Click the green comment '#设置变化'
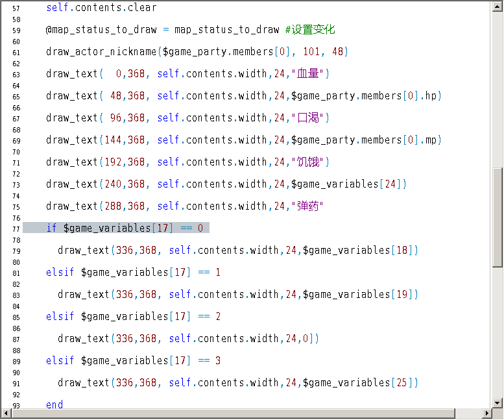Image resolution: width=504 pixels, height=420 pixels. pos(310,30)
